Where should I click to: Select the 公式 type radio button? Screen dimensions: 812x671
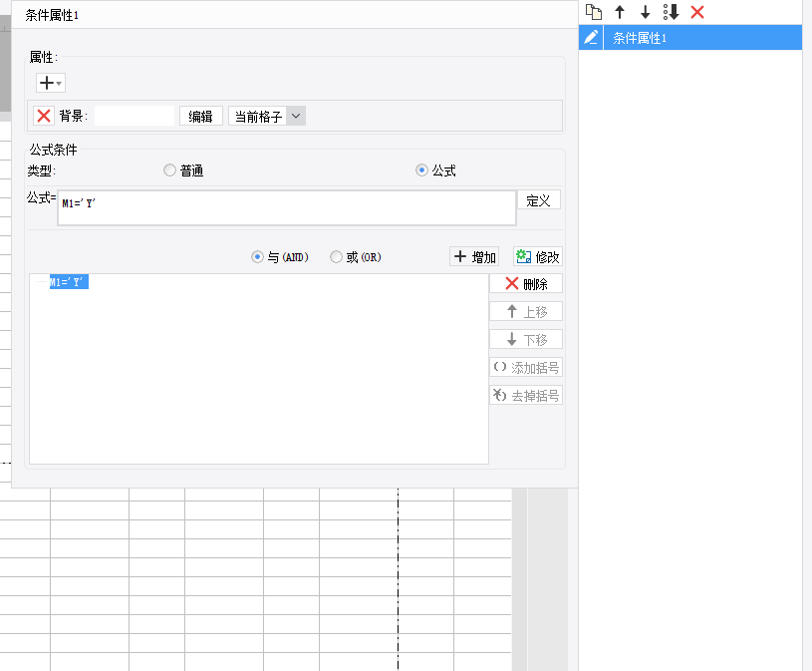click(x=421, y=169)
